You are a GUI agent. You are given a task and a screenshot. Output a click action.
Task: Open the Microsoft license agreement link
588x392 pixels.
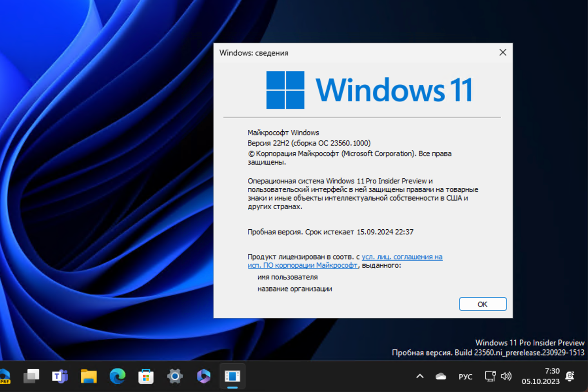(402, 257)
